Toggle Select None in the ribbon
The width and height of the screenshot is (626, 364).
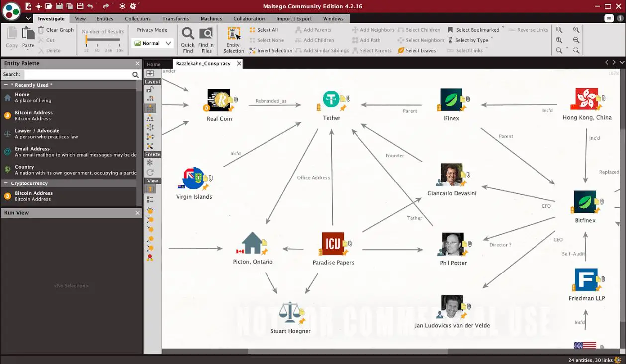click(268, 40)
